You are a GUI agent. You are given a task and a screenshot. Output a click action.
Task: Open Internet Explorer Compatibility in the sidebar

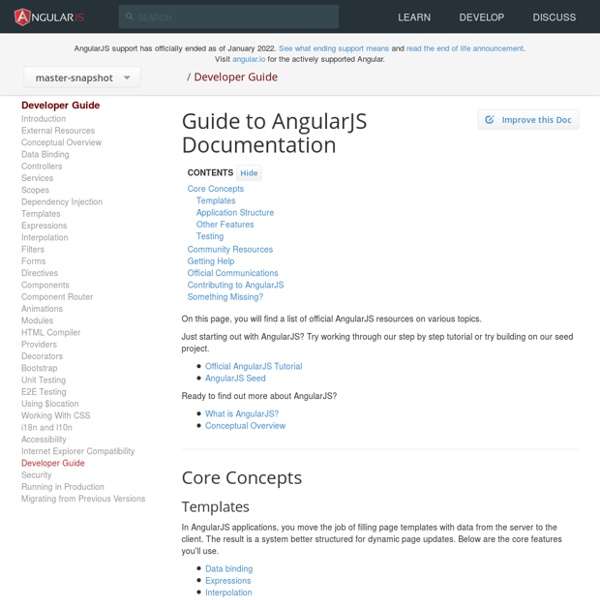point(78,451)
